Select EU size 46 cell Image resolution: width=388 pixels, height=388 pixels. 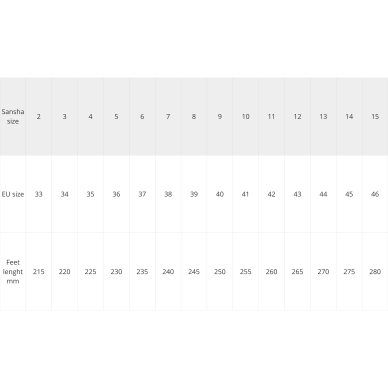[x=375, y=194]
